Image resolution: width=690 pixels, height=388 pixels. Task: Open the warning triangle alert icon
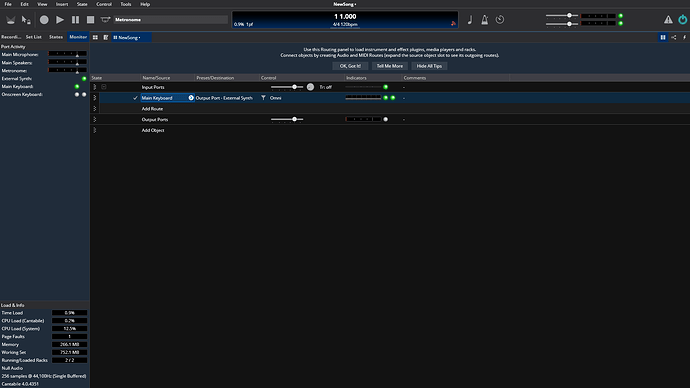point(668,20)
